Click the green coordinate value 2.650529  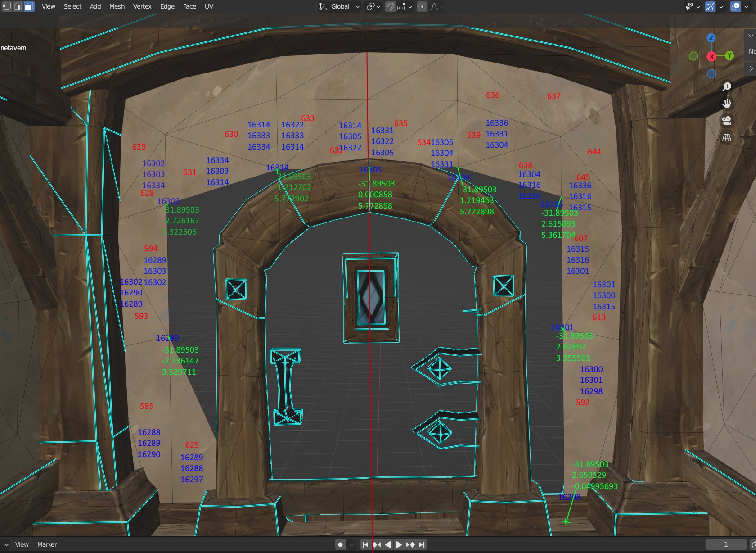point(589,475)
